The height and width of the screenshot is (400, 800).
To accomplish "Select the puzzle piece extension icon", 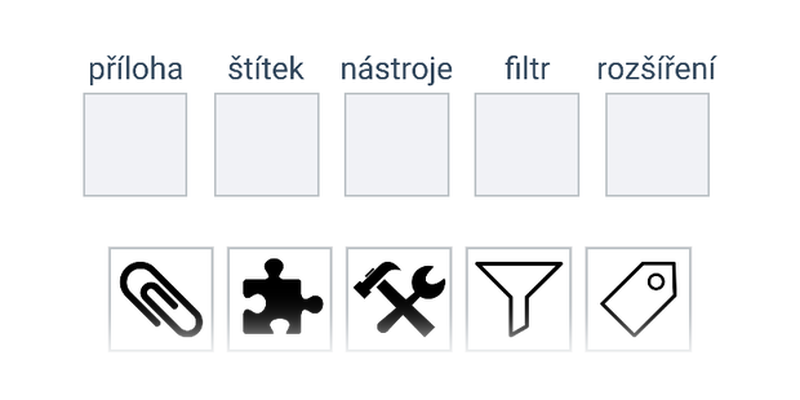I will coord(280,299).
